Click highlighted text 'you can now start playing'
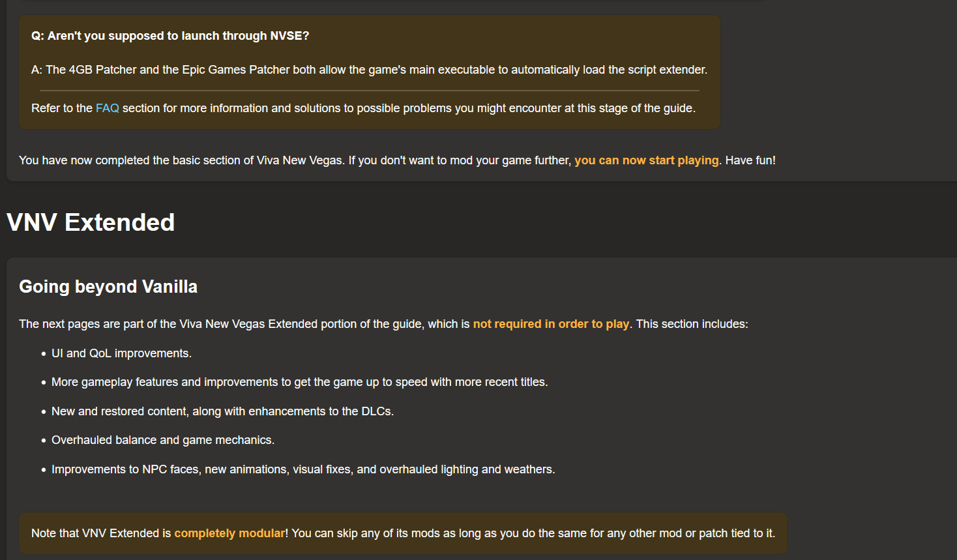This screenshot has width=957, height=560. (x=646, y=160)
